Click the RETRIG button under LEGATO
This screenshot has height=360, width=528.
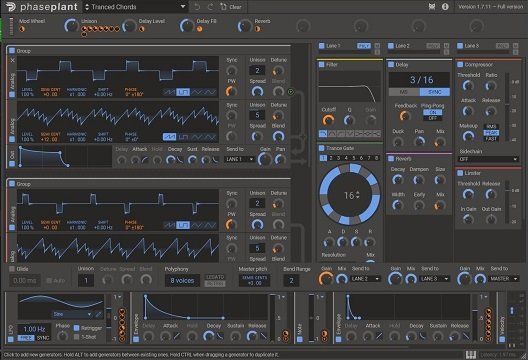pyautogui.click(x=215, y=284)
